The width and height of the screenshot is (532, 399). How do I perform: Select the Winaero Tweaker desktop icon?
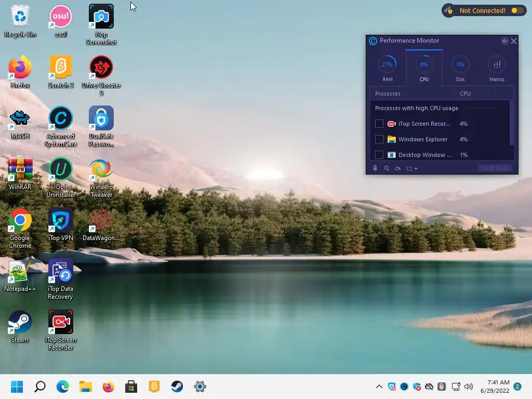tap(101, 177)
